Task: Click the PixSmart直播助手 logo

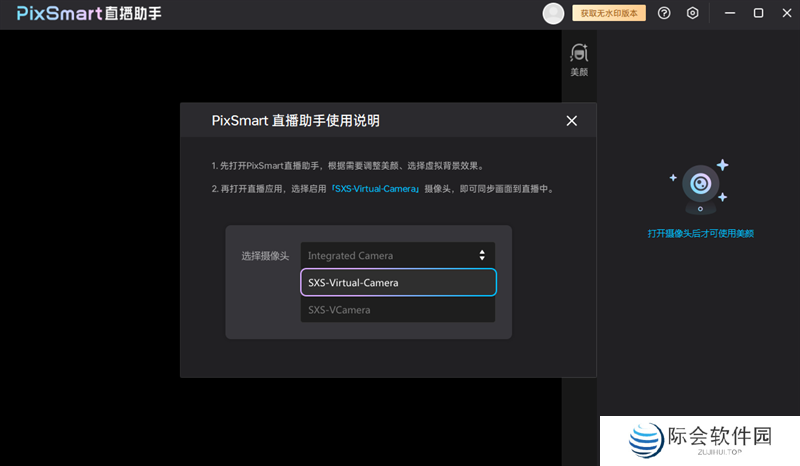Action: [89, 13]
